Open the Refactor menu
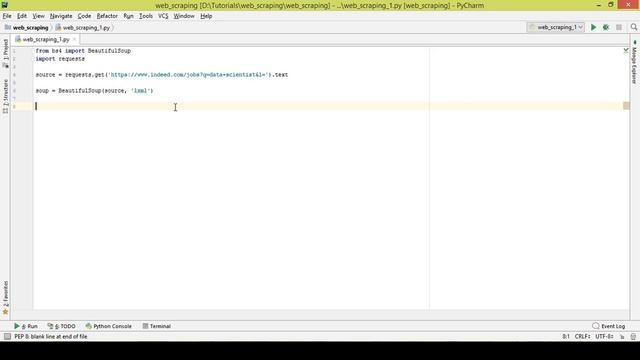 click(x=107, y=16)
